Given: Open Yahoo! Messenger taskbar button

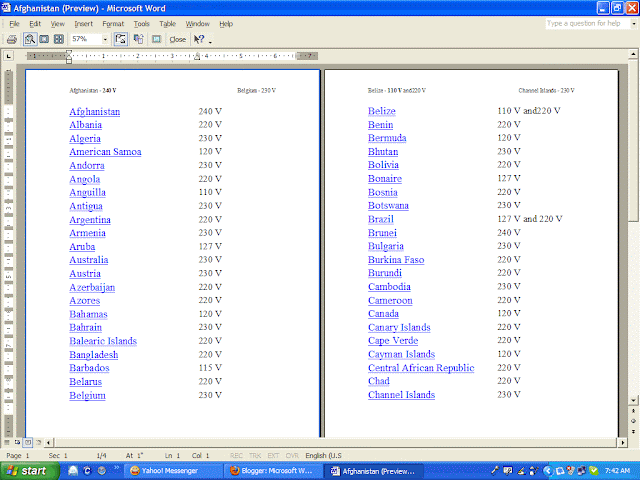Looking at the screenshot, I should [x=173, y=471].
